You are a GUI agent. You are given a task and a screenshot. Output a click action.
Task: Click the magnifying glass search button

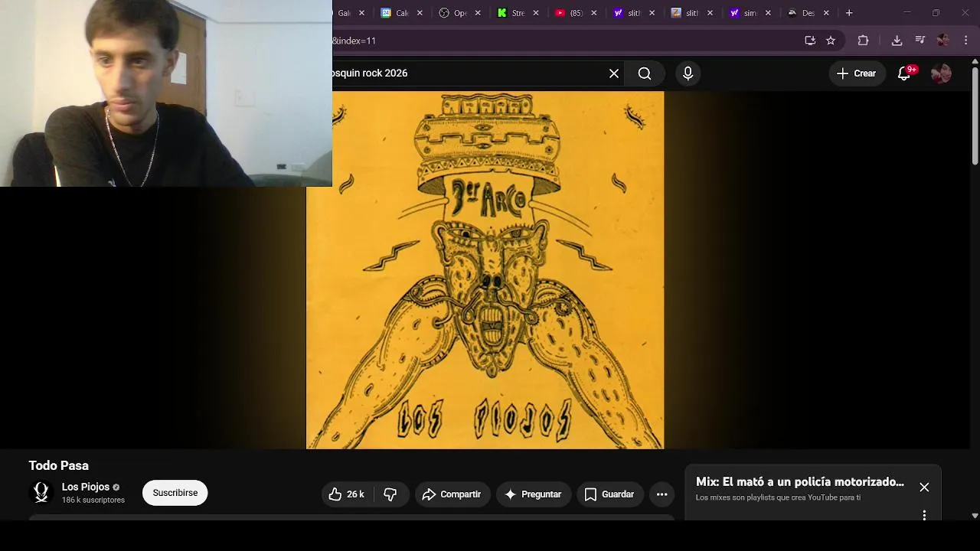point(645,73)
